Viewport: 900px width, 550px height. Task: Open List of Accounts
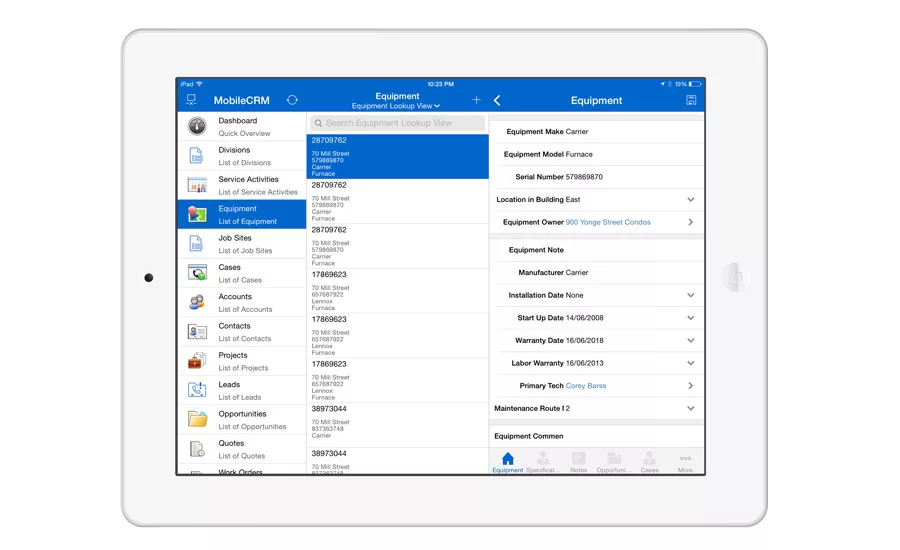(242, 302)
